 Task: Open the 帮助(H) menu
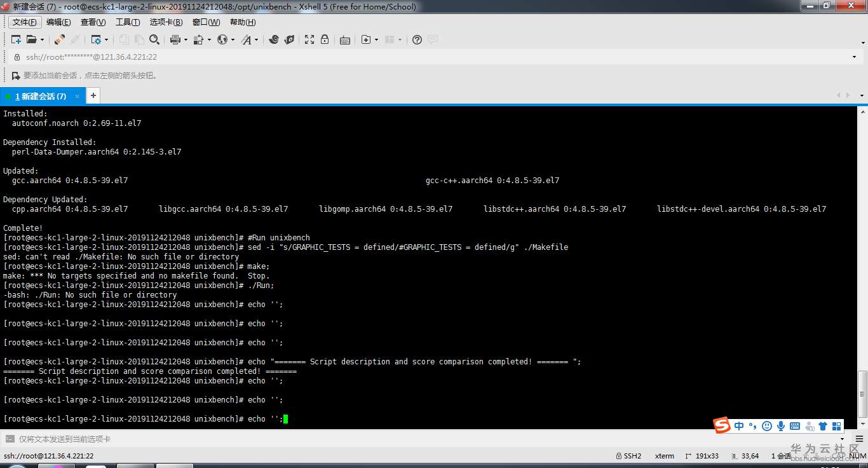click(x=243, y=22)
